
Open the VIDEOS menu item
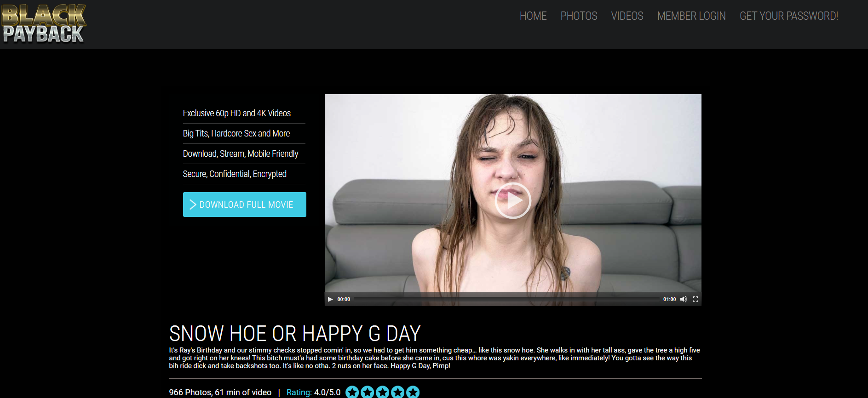click(x=627, y=16)
